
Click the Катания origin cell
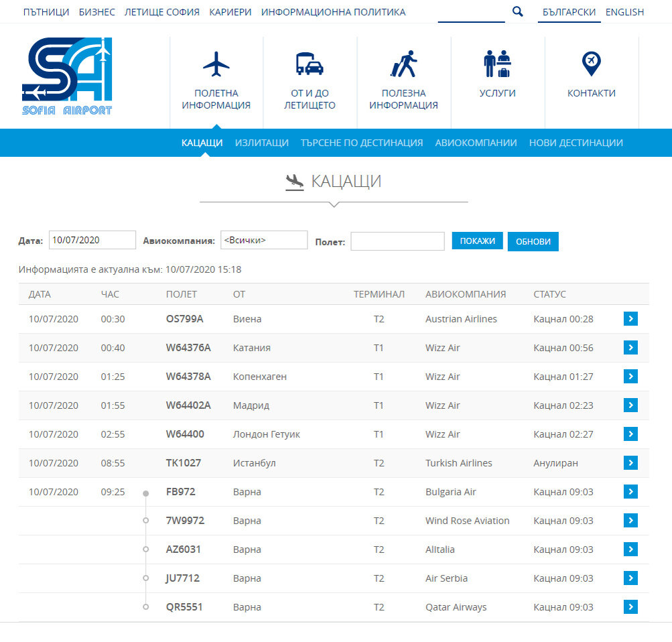pos(251,348)
